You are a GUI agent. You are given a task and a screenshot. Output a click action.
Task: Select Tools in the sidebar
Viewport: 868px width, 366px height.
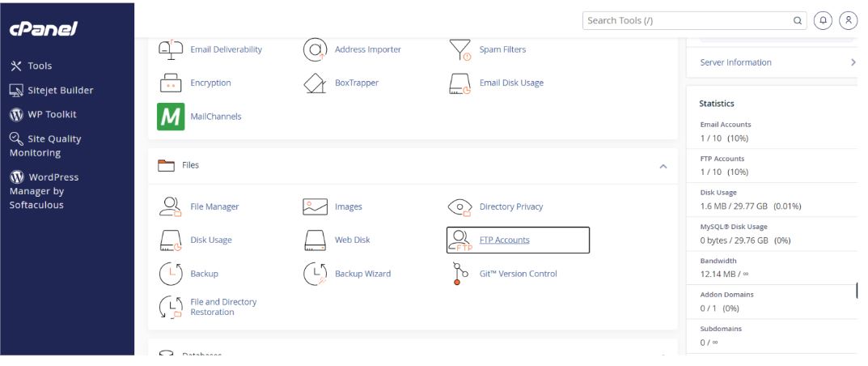pyautogui.click(x=40, y=66)
